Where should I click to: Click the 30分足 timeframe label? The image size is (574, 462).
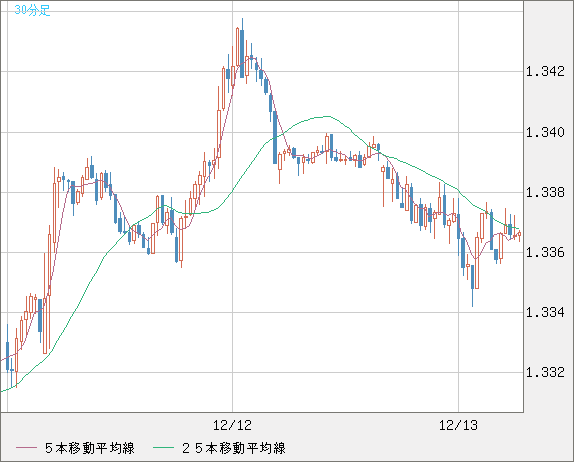tap(32, 10)
